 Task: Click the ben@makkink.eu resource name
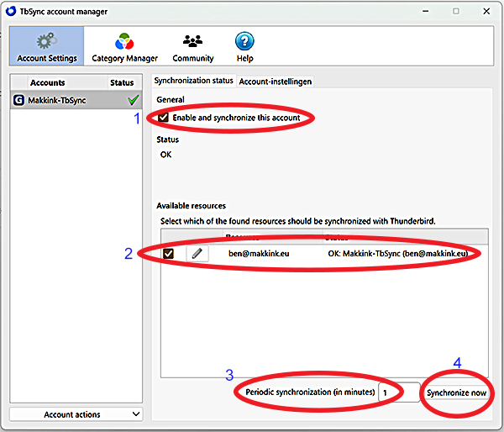tap(259, 254)
